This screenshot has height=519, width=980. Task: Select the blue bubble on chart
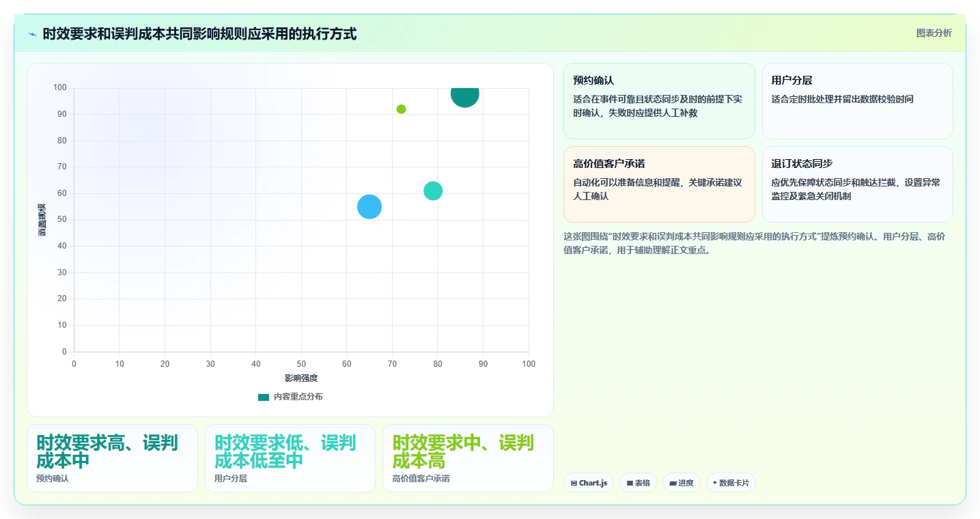tap(369, 206)
